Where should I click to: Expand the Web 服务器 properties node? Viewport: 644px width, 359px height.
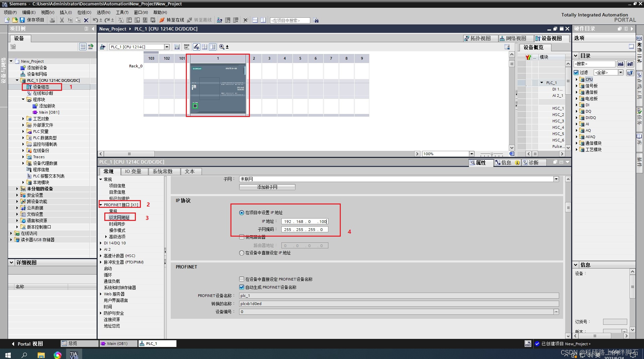(101, 294)
